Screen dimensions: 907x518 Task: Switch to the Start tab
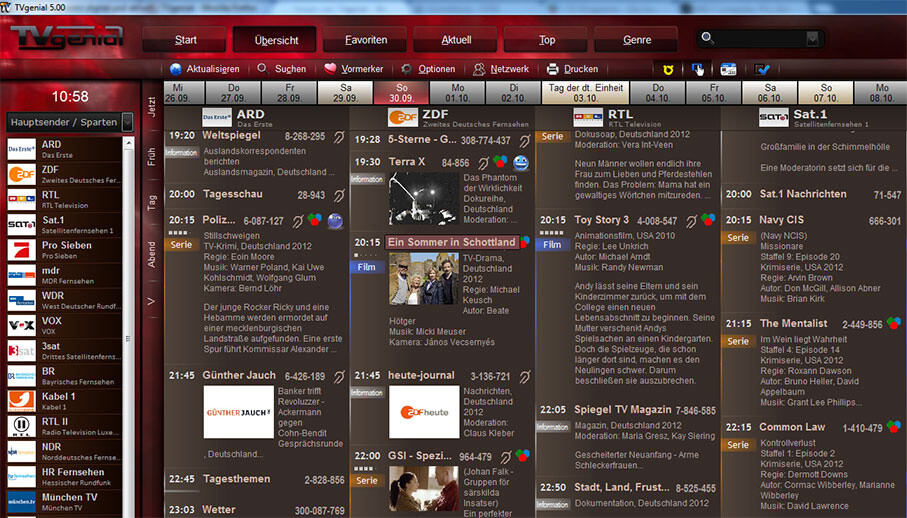point(186,40)
